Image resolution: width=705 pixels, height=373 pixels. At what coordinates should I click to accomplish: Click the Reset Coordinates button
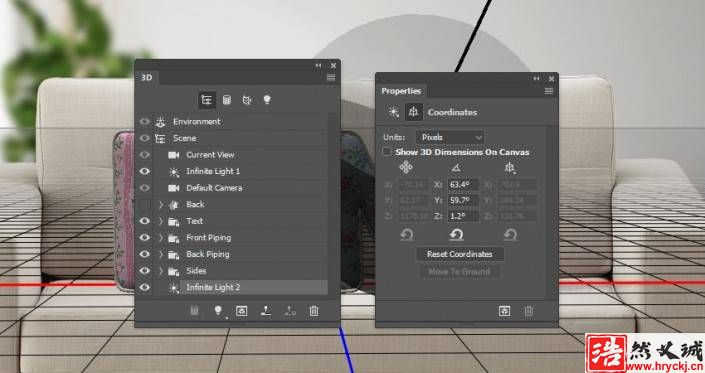pyautogui.click(x=460, y=254)
